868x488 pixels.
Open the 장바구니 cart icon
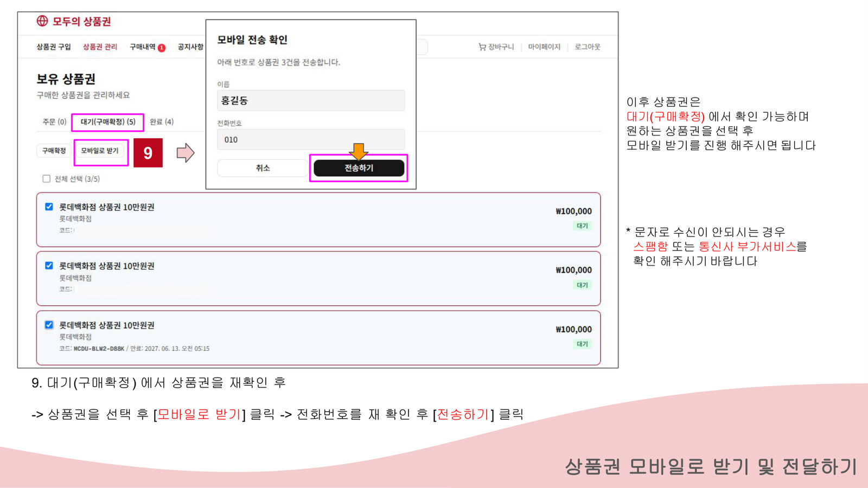point(482,47)
